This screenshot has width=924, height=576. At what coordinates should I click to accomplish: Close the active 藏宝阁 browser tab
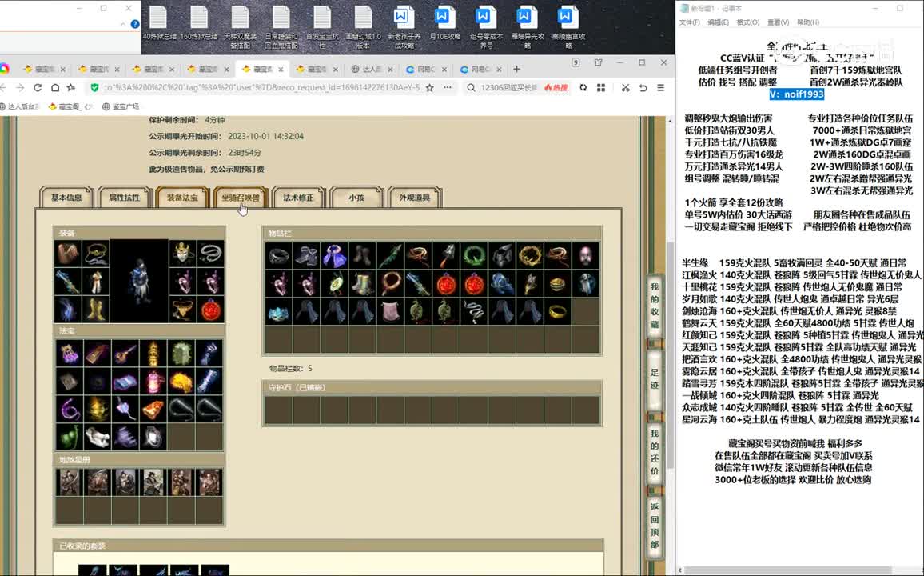(281, 70)
